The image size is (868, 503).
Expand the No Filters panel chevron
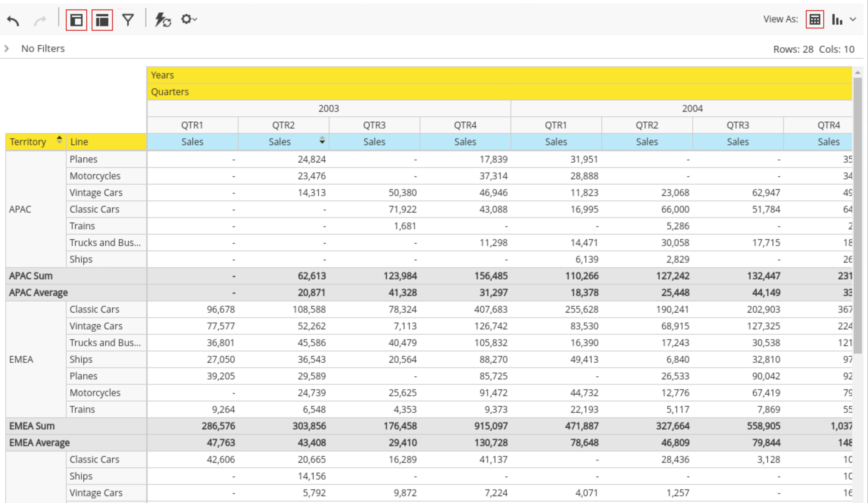pos(6,49)
